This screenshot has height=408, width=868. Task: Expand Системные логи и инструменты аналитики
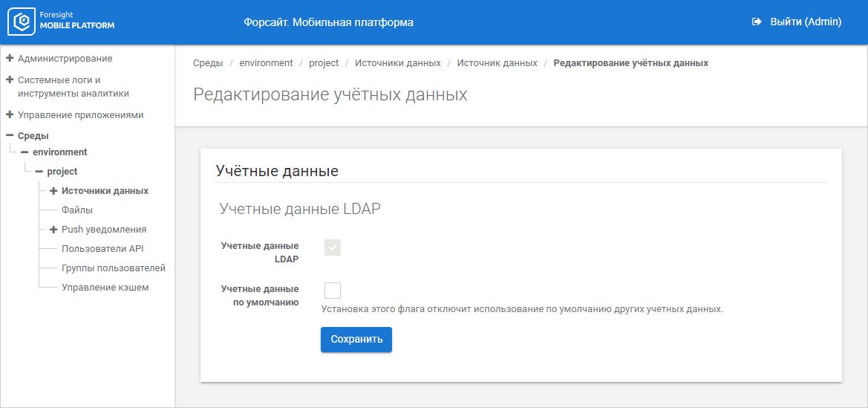(10, 80)
